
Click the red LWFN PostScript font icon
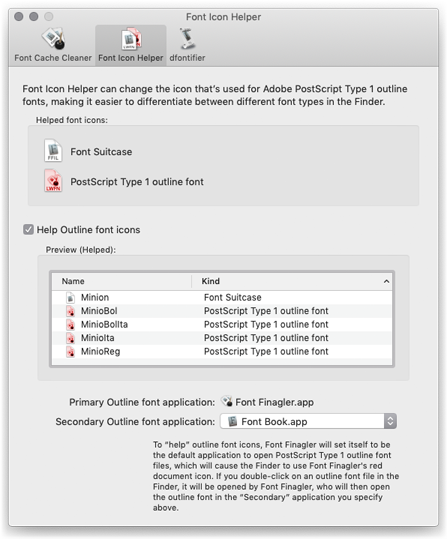[53, 180]
